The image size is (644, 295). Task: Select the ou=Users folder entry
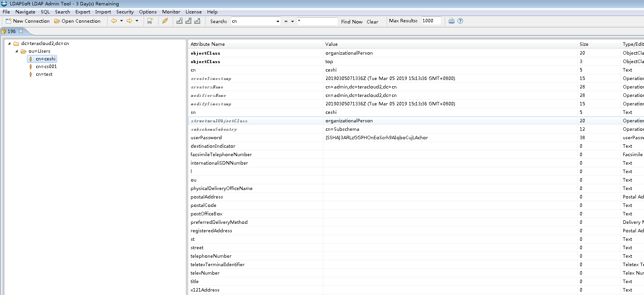coord(39,51)
